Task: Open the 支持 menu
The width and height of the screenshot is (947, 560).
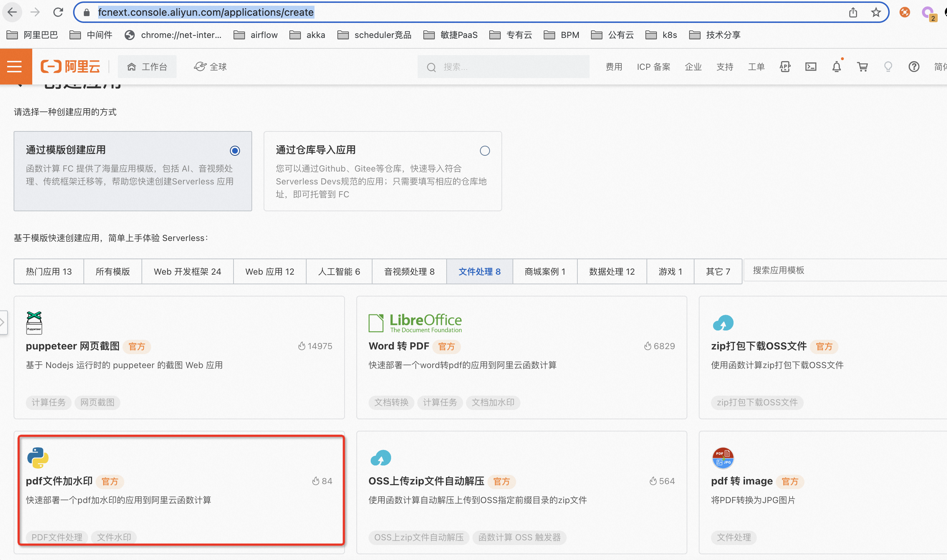Action: 725,67
